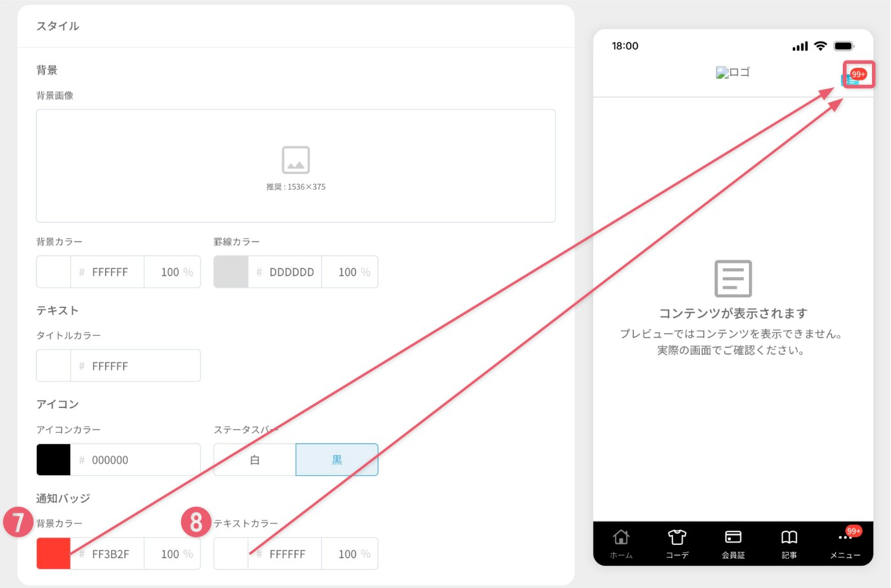Click the background image placeholder icon
The image size is (891, 588).
pyautogui.click(x=295, y=160)
